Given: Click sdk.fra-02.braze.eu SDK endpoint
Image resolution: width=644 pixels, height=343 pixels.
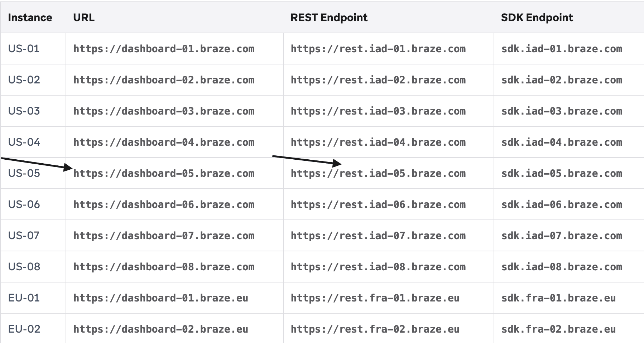Looking at the screenshot, I should pyautogui.click(x=558, y=329).
